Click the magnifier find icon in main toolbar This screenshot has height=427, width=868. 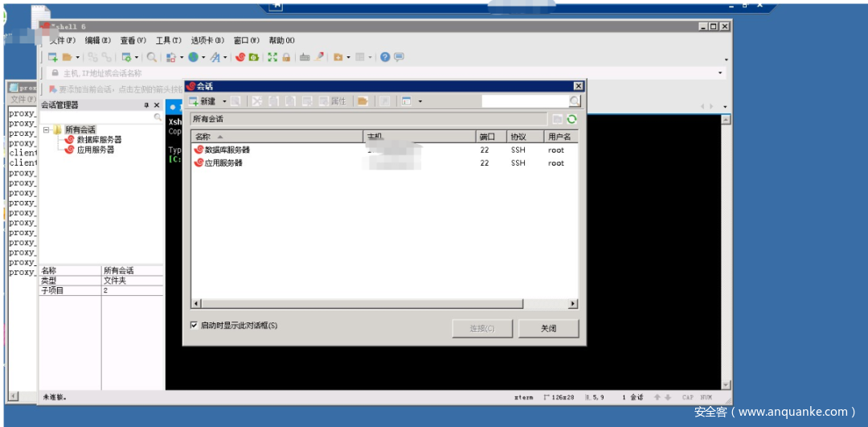pyautogui.click(x=152, y=57)
